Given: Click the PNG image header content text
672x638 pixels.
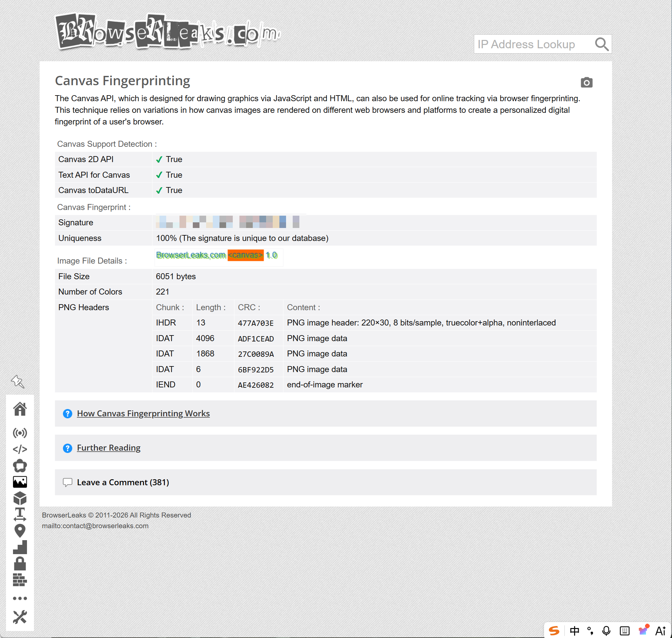Looking at the screenshot, I should pos(421,323).
